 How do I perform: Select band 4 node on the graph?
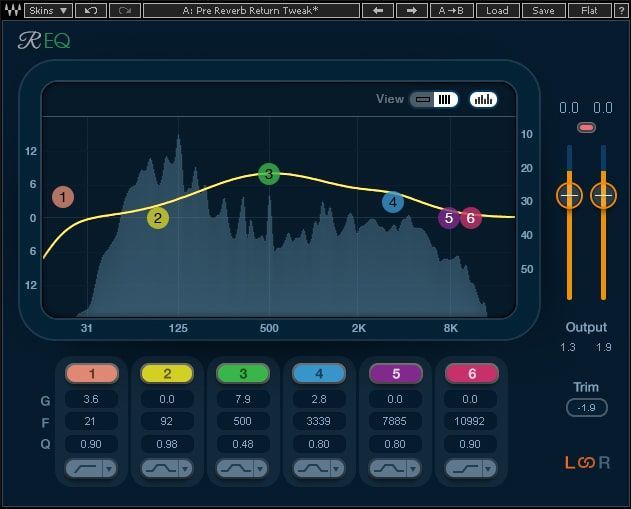(x=393, y=202)
